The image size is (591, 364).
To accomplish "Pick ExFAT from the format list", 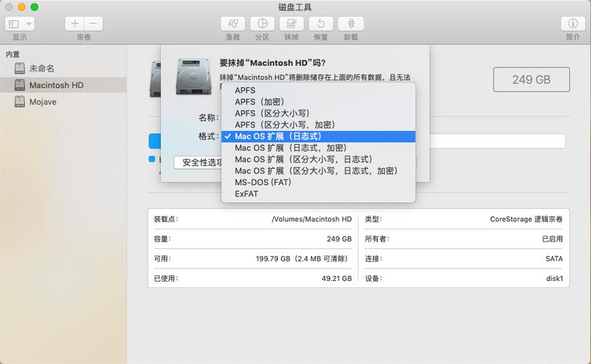I will 247,194.
